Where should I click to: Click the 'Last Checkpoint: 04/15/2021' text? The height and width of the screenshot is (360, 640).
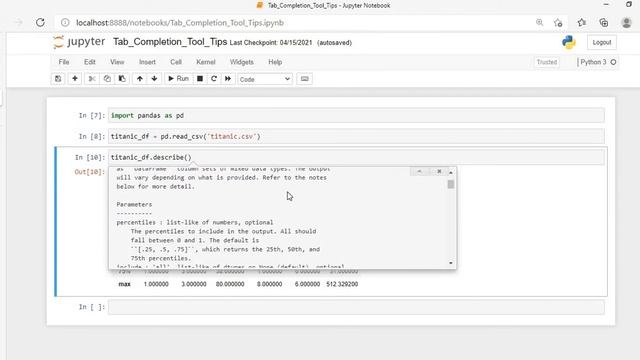[x=271, y=43]
